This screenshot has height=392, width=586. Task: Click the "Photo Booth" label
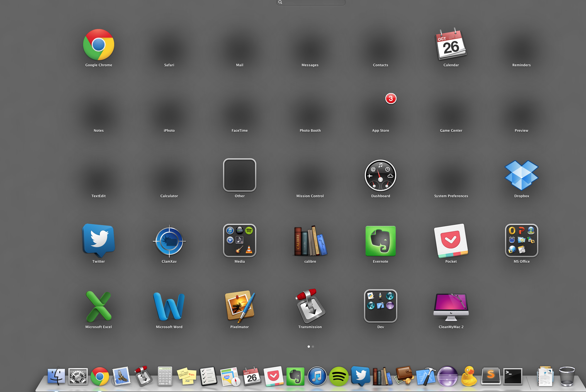pos(310,131)
